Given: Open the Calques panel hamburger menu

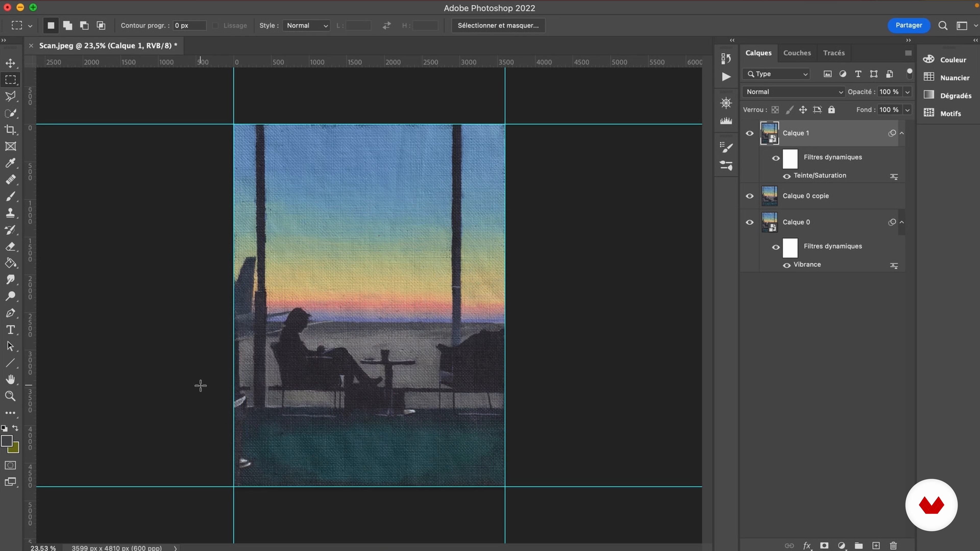Looking at the screenshot, I should point(908,53).
